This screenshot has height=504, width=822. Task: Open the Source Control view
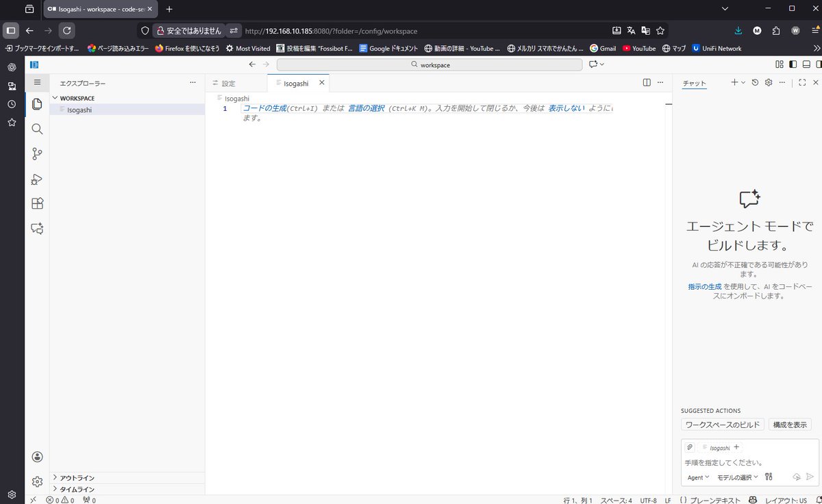(37, 154)
